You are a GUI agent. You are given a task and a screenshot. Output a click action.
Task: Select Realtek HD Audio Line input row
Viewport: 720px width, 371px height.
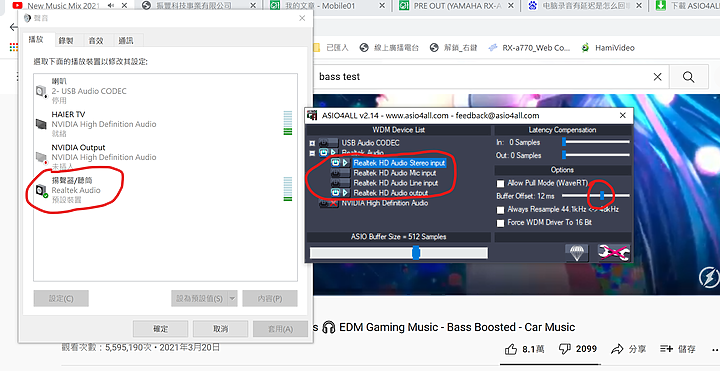click(x=395, y=183)
